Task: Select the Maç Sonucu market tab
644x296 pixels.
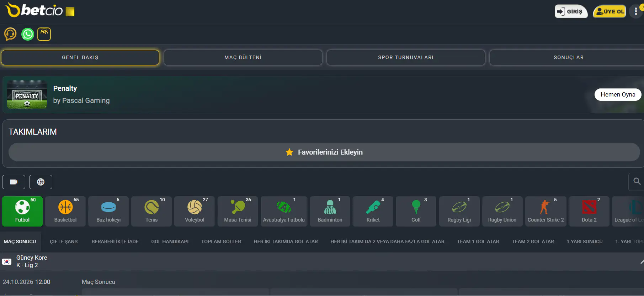Action: pyautogui.click(x=20, y=242)
